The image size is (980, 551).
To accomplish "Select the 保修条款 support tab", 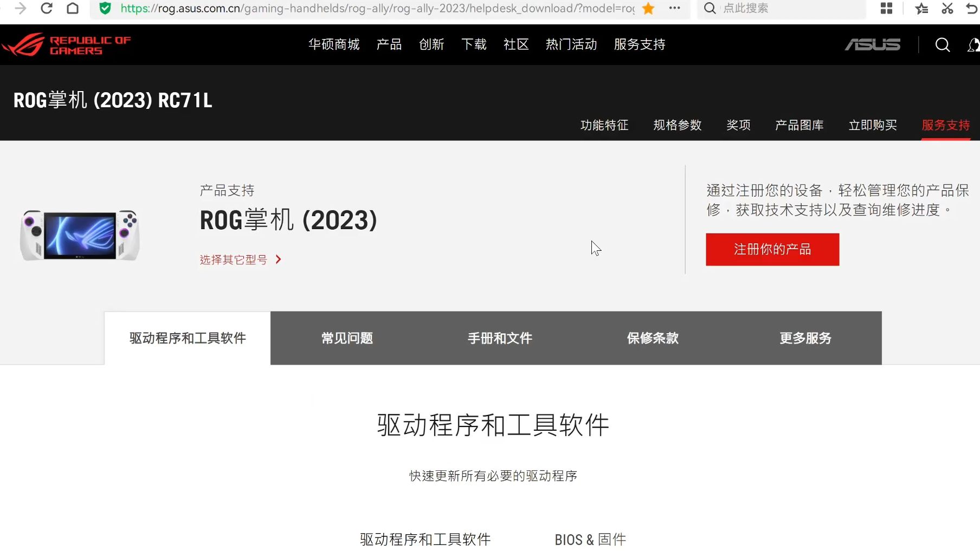I will [x=653, y=338].
